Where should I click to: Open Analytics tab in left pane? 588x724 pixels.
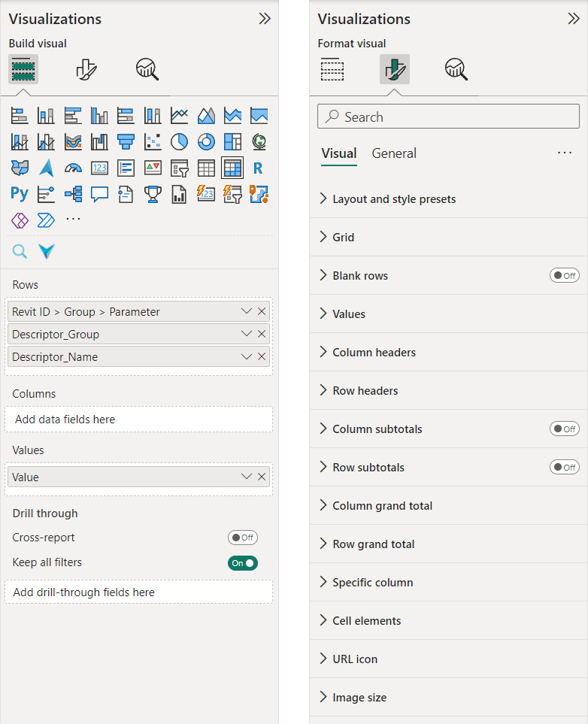[147, 69]
